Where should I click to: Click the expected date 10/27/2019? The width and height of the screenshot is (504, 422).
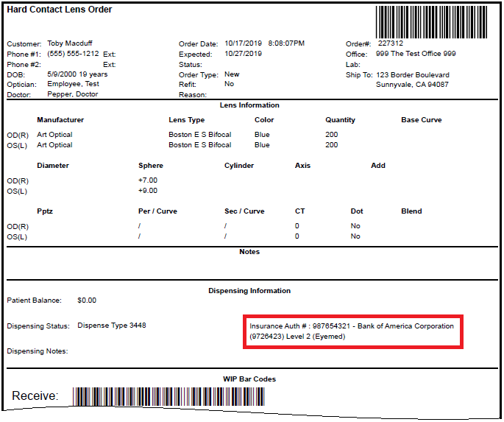(243, 53)
